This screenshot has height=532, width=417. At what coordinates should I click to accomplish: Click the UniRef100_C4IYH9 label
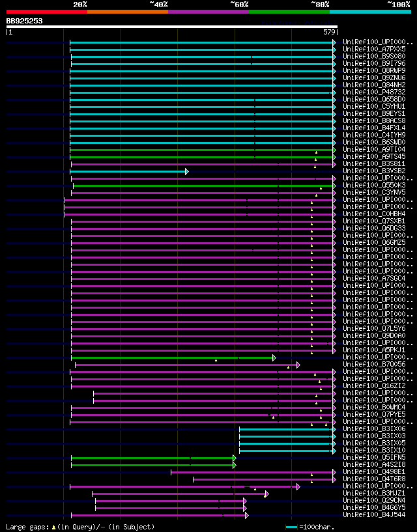(x=374, y=135)
